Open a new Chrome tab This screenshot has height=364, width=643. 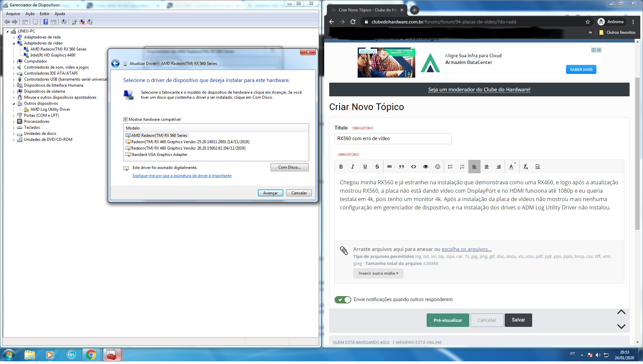(414, 10)
